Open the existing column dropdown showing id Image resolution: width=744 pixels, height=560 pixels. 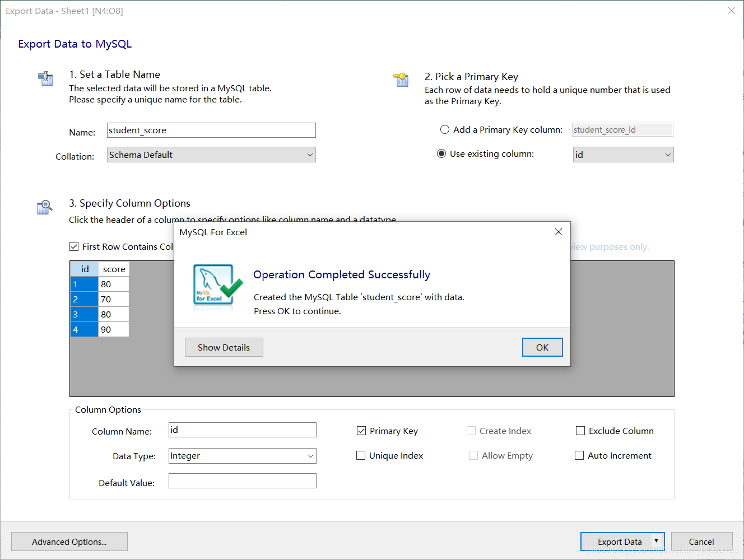point(623,155)
